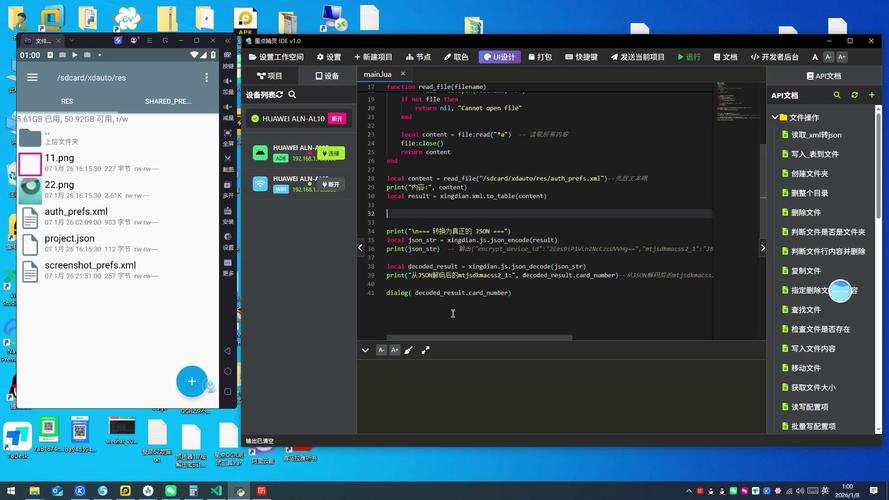Place cursor on empty editor line 32
The image size is (889, 500).
[549, 214]
